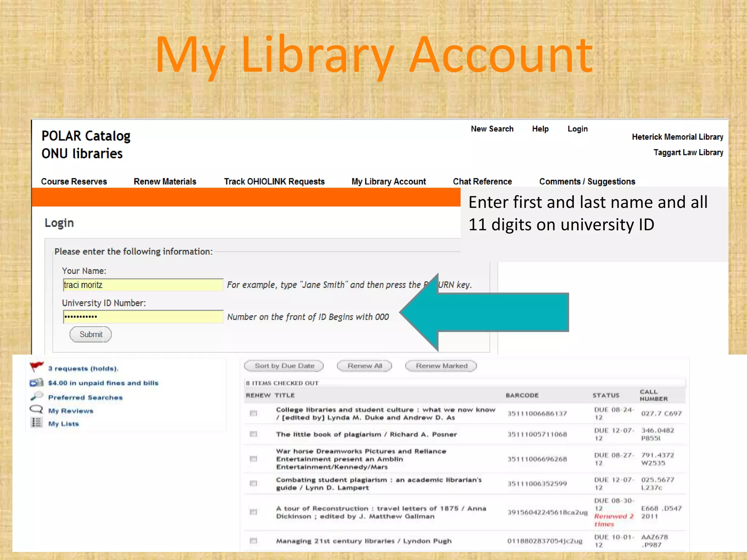Open $4.00 in unpaid fines and bills
The width and height of the screenshot is (747, 560).
pyautogui.click(x=103, y=383)
